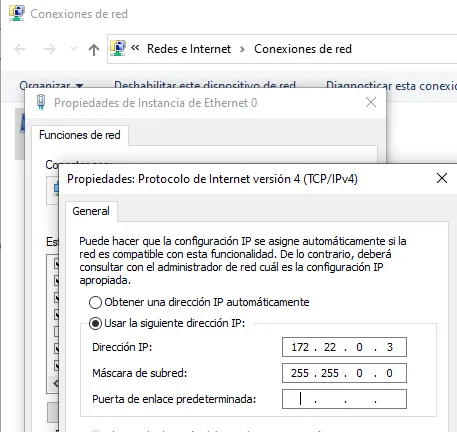Open Redes e Internet breadcrumb
The width and height of the screenshot is (457, 432).
coord(189,49)
